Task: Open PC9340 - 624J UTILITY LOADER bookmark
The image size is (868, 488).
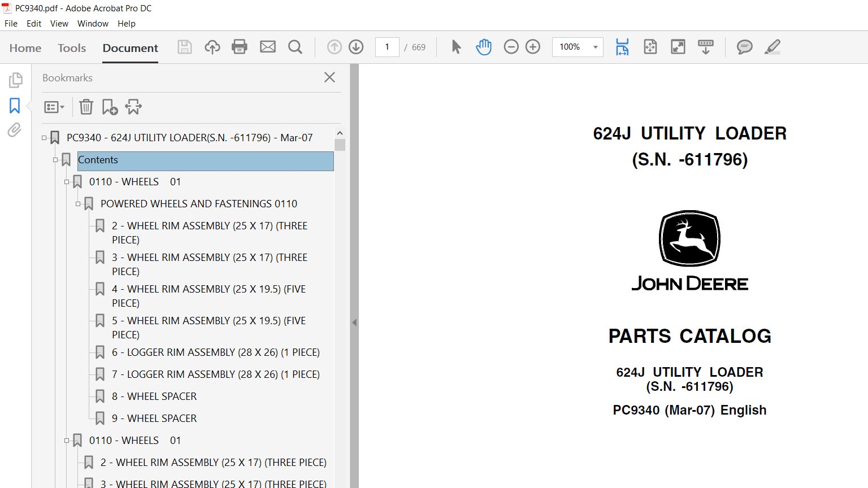Action: pyautogui.click(x=189, y=138)
